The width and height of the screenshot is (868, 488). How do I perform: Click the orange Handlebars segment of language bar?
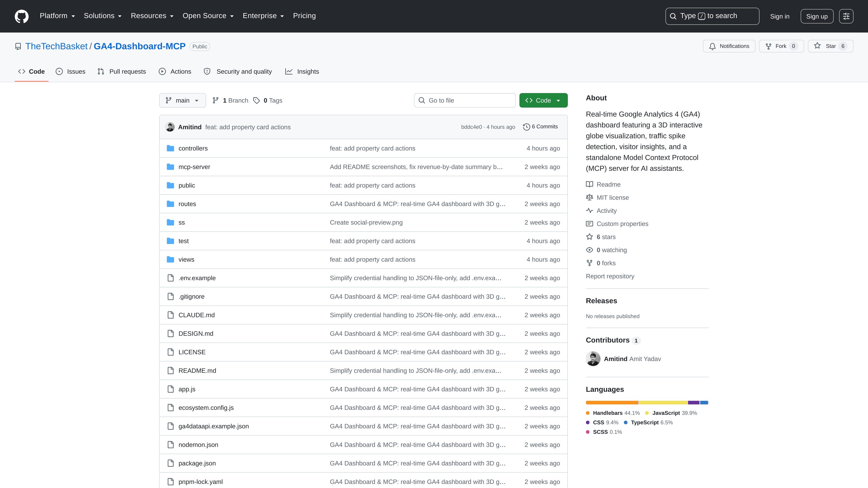612,402
